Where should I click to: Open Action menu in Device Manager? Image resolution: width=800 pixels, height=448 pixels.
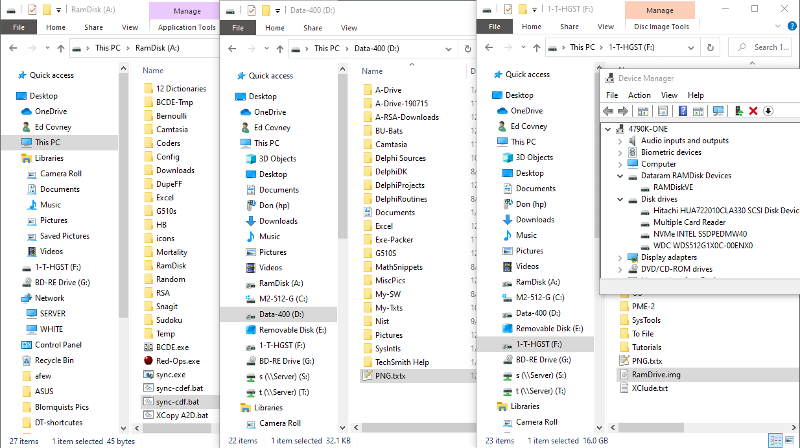coord(639,95)
